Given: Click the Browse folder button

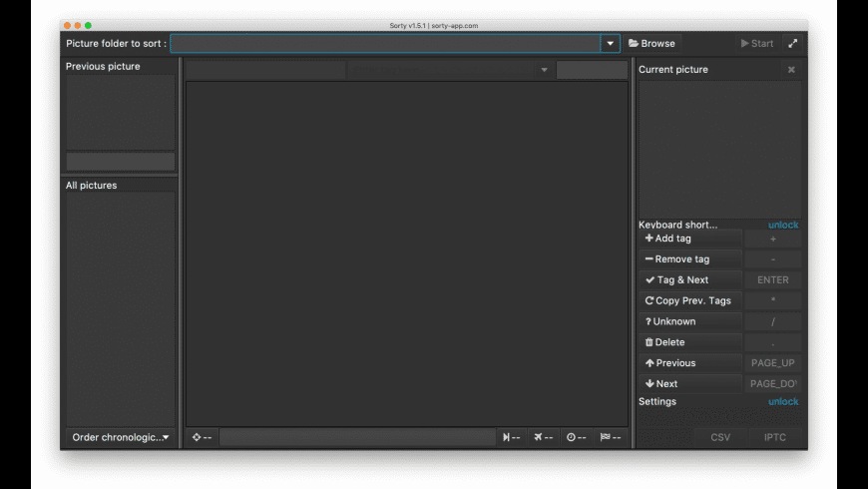Looking at the screenshot, I should 651,43.
